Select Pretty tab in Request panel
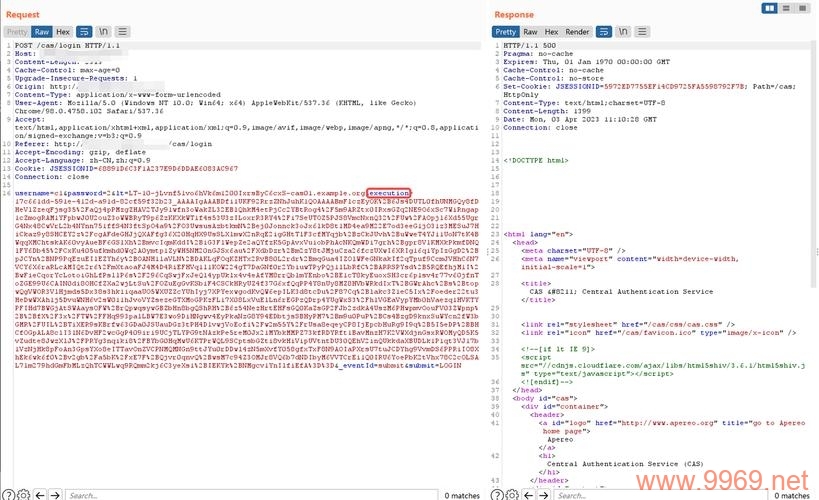819x500 pixels. [x=17, y=32]
